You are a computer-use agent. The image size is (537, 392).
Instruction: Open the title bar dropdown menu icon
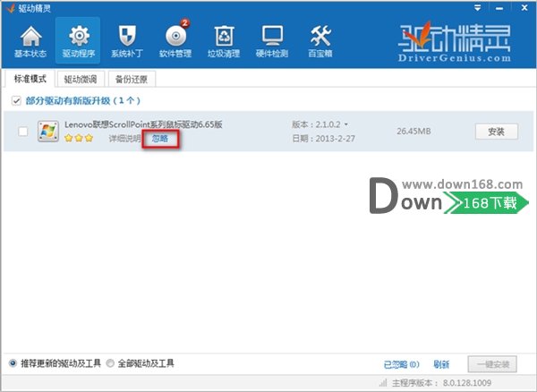pyautogui.click(x=478, y=7)
